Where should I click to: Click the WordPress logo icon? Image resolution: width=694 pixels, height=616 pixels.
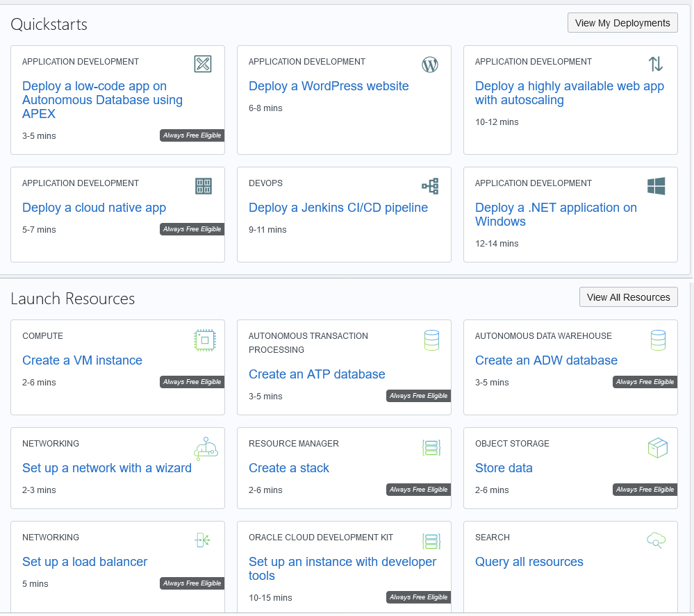pos(430,65)
